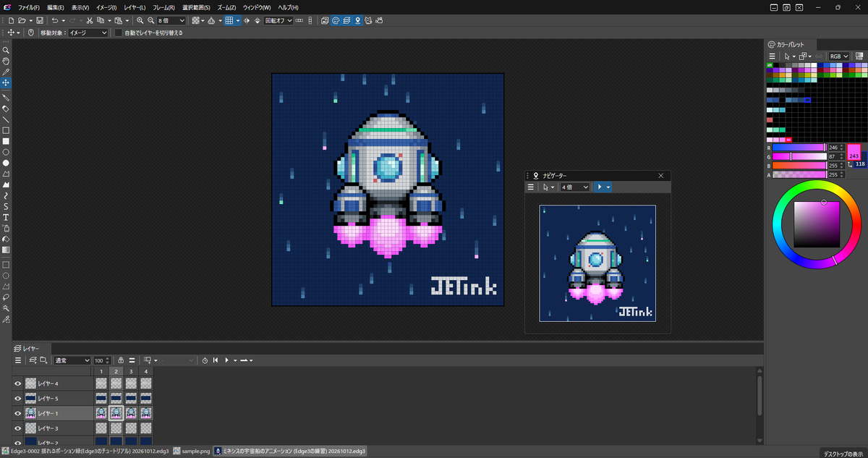
Task: Click the layer lock icon
Action: point(121,360)
